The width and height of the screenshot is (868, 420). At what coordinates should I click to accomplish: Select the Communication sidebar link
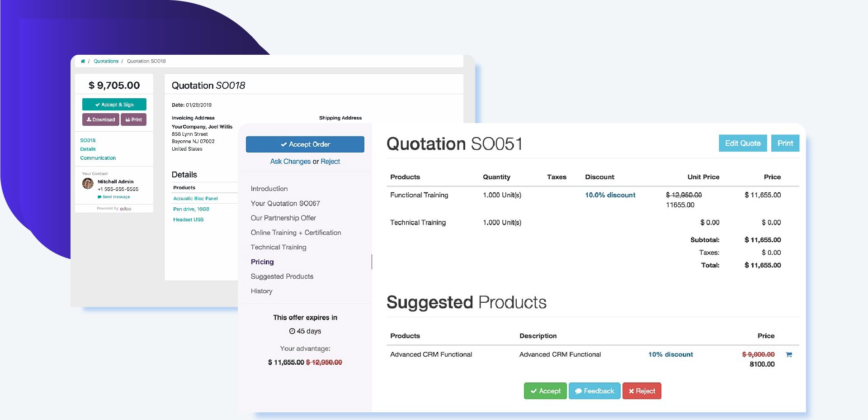(98, 157)
